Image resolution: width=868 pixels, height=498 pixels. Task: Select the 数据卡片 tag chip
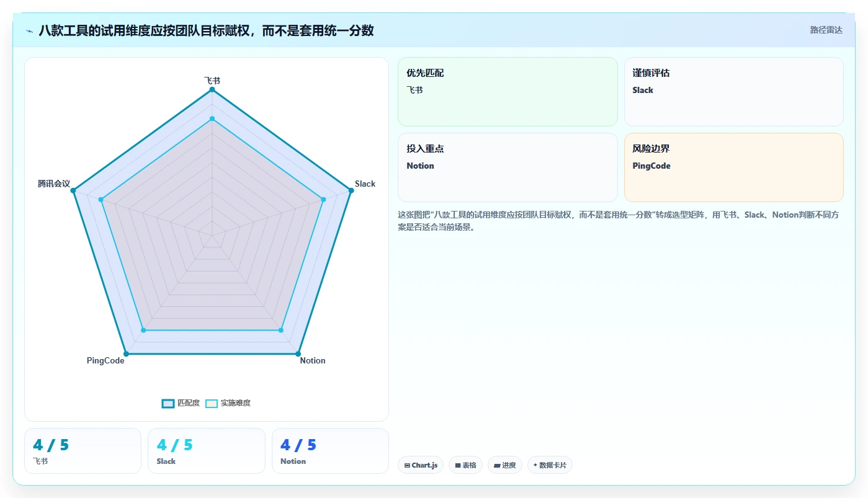[x=550, y=465]
